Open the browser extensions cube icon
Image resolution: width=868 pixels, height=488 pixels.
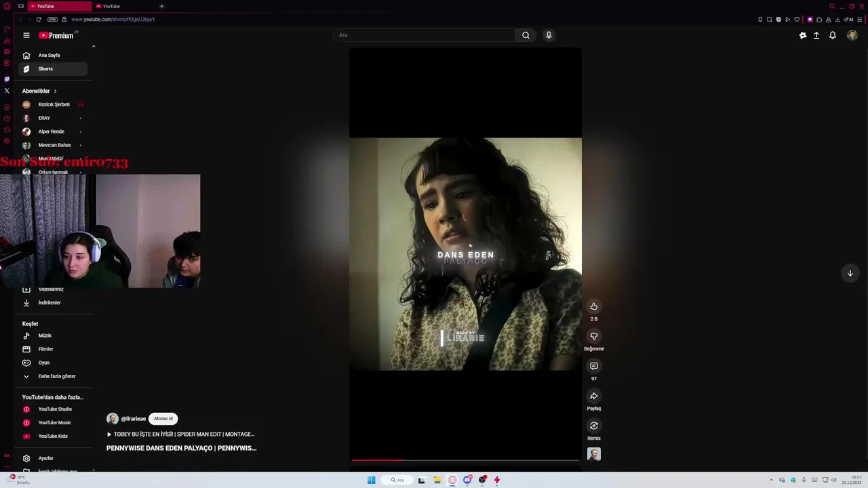(x=819, y=19)
